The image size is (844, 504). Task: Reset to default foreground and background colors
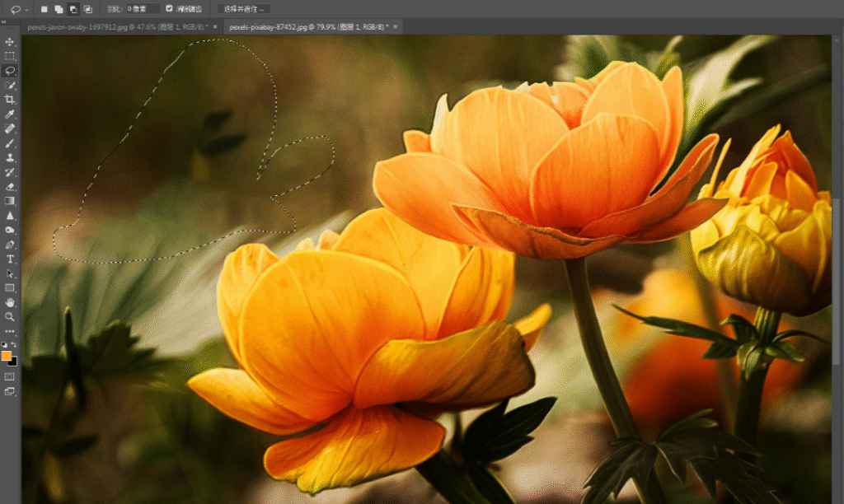coord(5,344)
